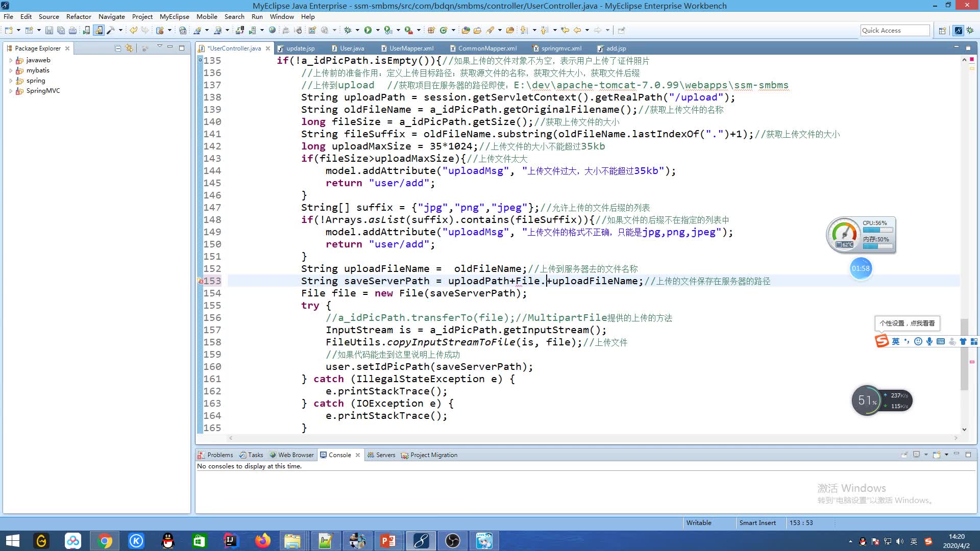This screenshot has height=551, width=980.
Task: Toggle the highlighted mobile toolbar button
Action: click(99, 31)
